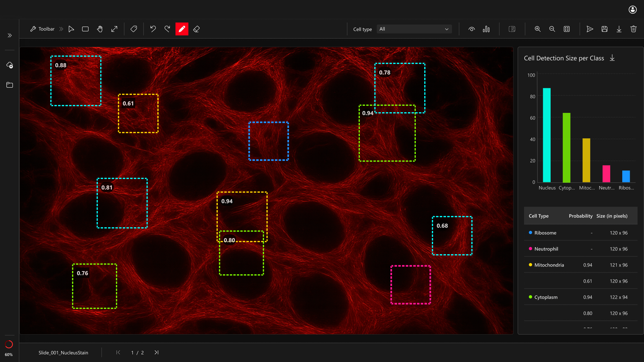Select the Mitochondria 0.94 table row
Image resolution: width=644 pixels, height=362 pixels.
coord(581,265)
